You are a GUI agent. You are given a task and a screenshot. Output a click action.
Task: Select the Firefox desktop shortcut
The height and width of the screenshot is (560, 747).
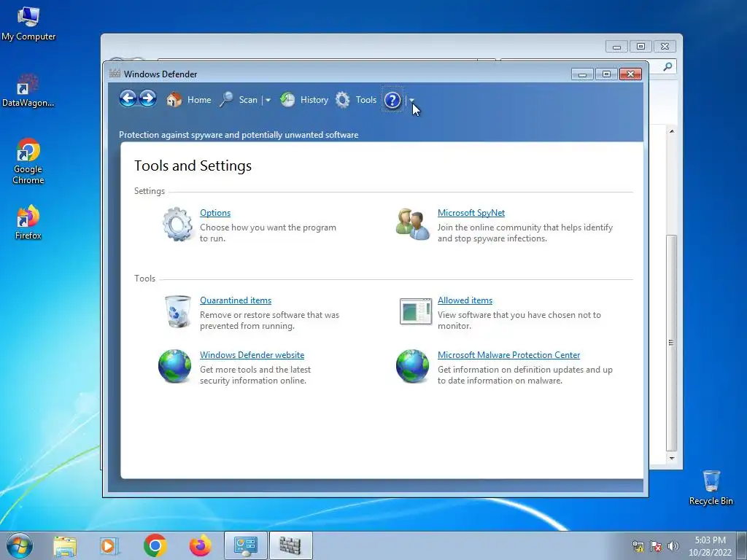pos(28,222)
